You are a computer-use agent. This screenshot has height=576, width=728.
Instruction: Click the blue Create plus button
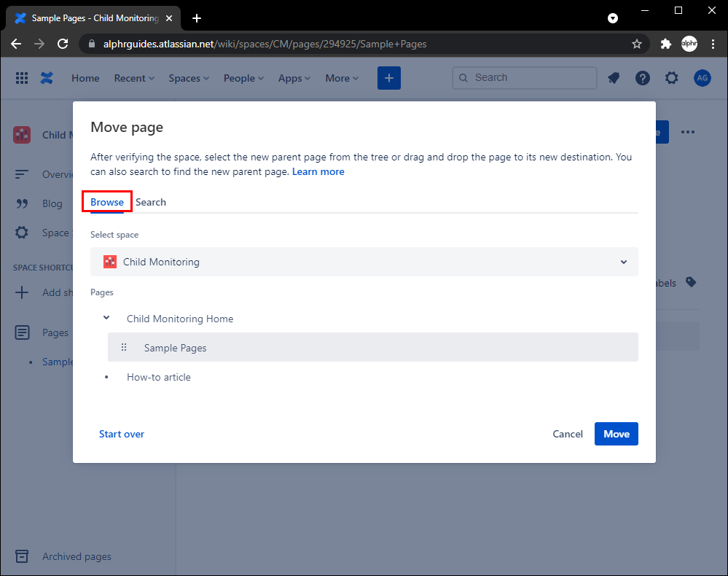click(x=389, y=78)
